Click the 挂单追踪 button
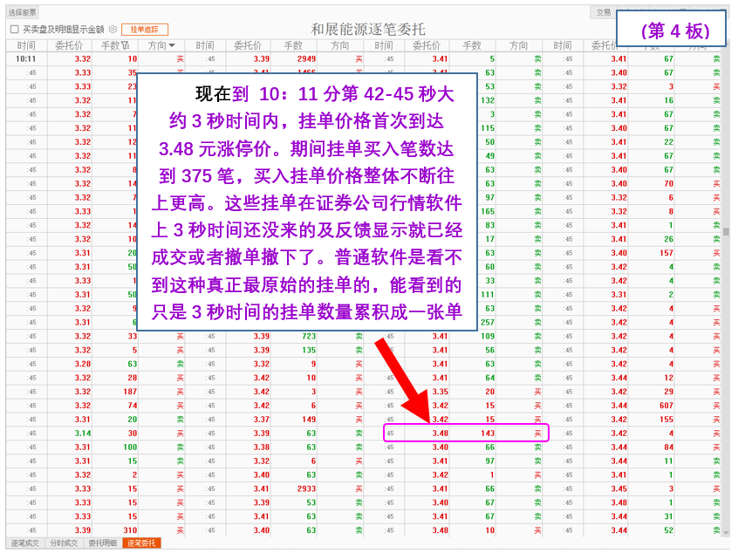 click(x=144, y=29)
